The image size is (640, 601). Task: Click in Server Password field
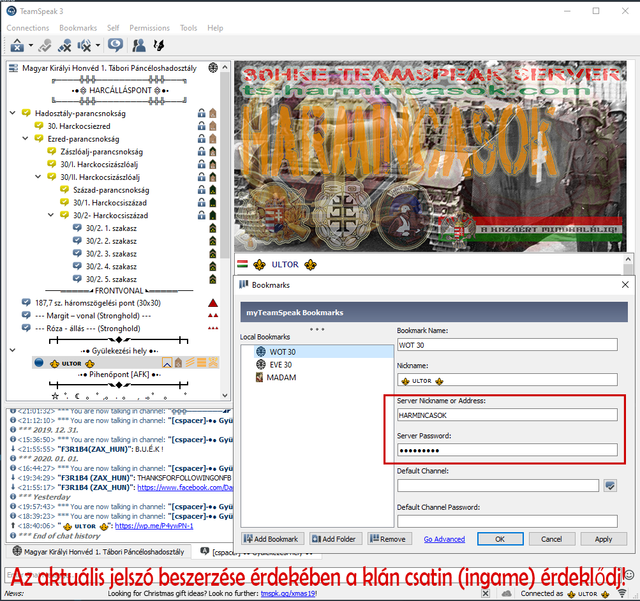coord(507,450)
